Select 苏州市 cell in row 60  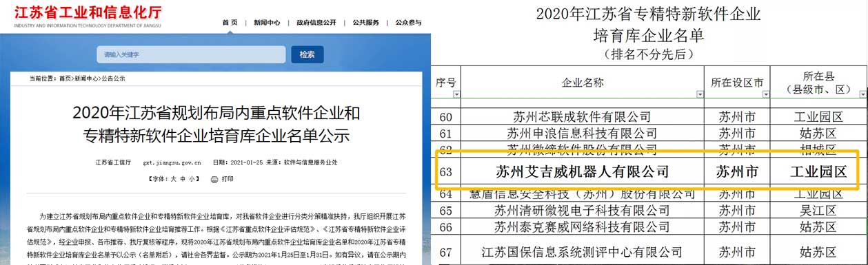click(x=737, y=116)
